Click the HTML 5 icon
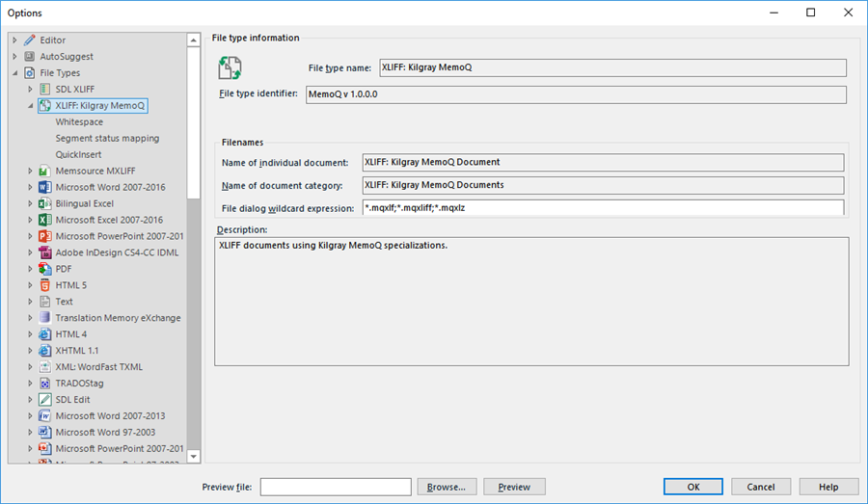868x504 pixels. click(x=44, y=285)
